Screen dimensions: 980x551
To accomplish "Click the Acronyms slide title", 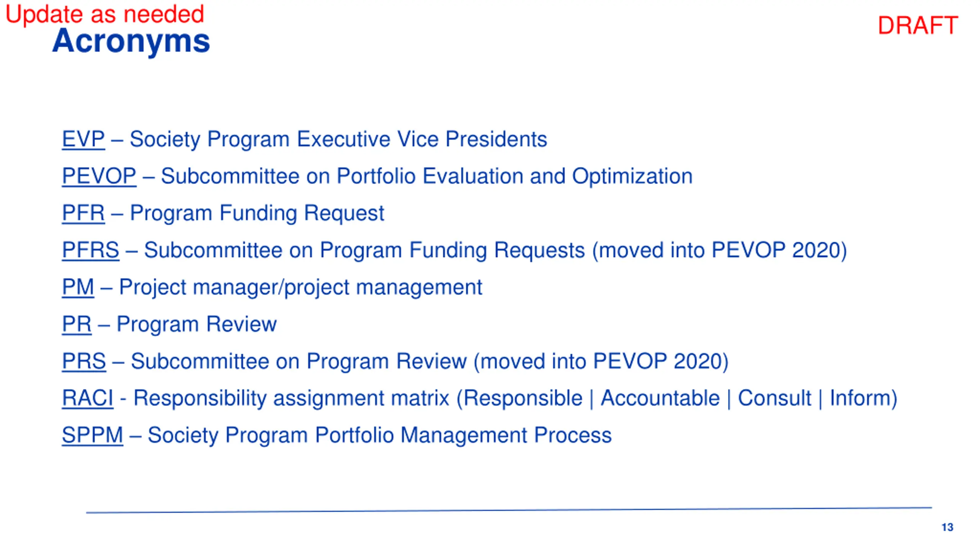I will click(131, 41).
